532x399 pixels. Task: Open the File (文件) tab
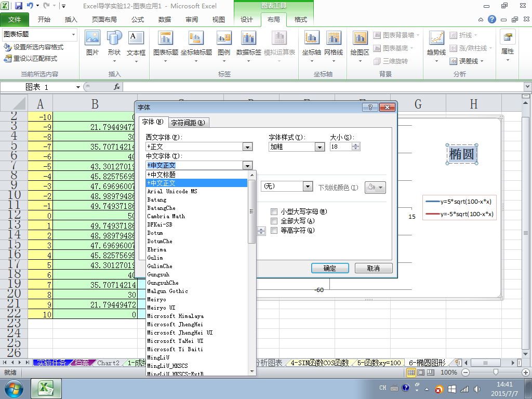pyautogui.click(x=15, y=20)
